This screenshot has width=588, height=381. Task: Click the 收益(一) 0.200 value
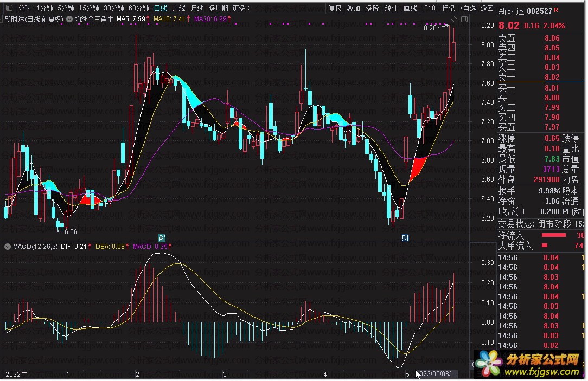[550, 212]
